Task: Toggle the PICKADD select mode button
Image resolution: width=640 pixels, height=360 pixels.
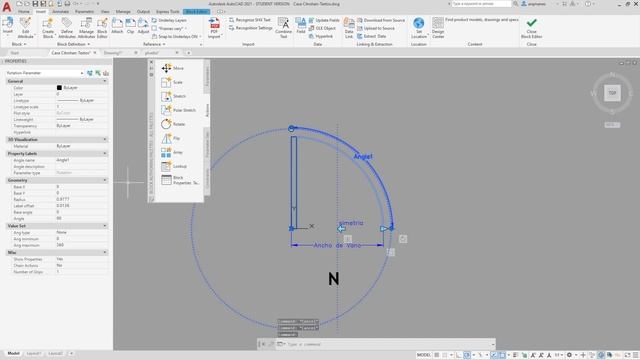Action: pos(90,73)
